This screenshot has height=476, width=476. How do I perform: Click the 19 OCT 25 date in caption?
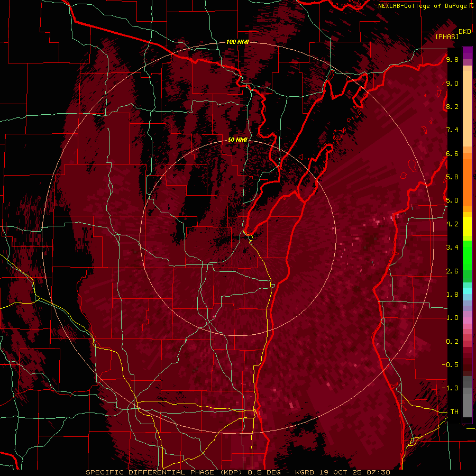pos(340,472)
